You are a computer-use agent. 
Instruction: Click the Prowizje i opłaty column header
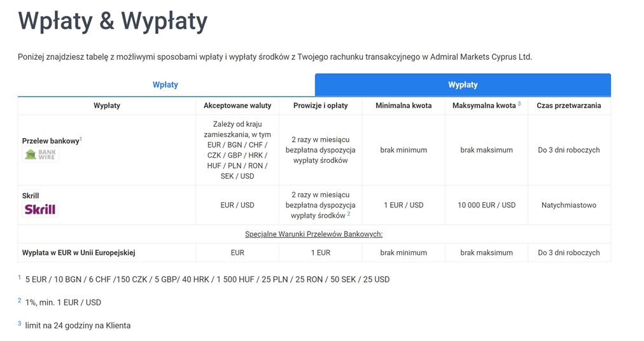coord(320,106)
